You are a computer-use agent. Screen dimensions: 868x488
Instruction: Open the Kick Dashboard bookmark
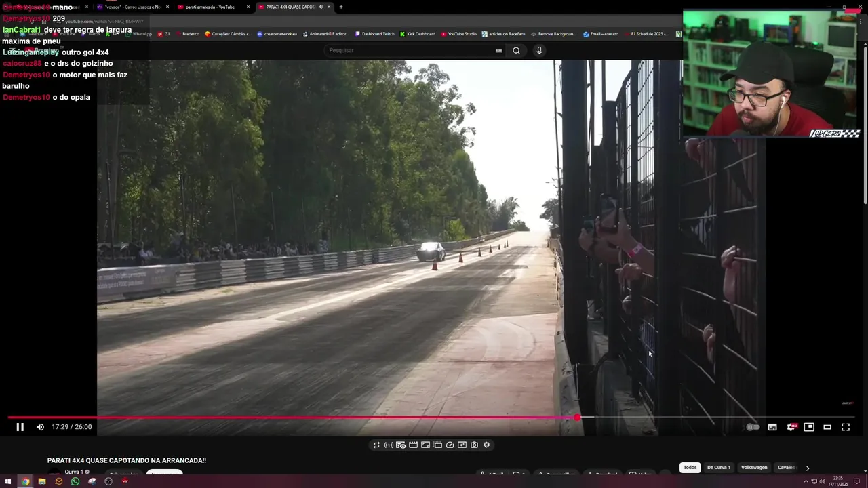point(418,34)
